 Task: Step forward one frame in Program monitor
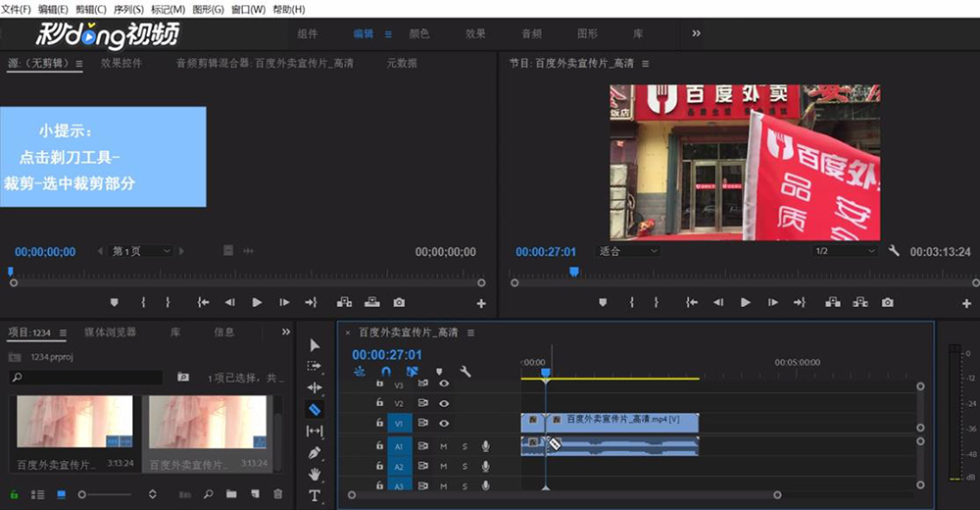[x=772, y=302]
